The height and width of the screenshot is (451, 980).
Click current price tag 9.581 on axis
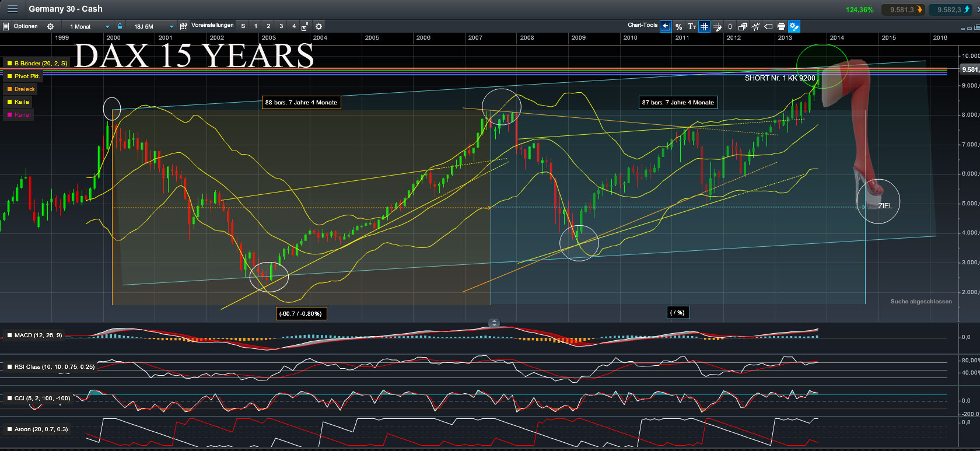coord(970,69)
